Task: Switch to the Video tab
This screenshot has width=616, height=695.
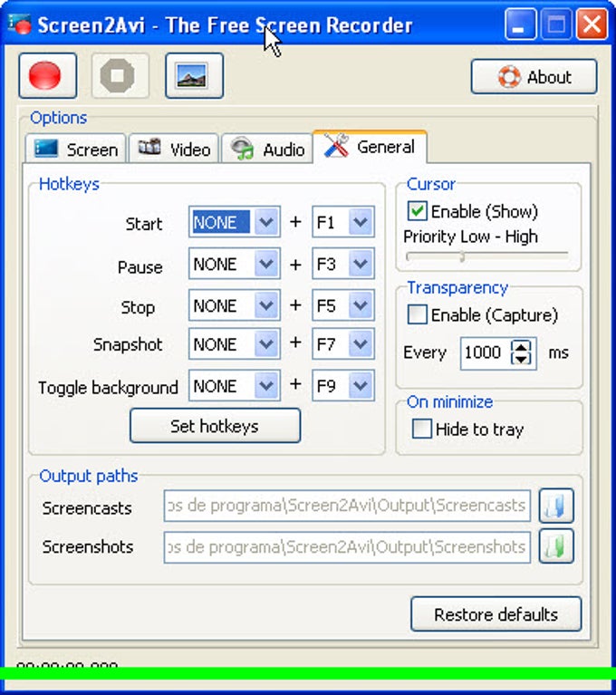Action: click(x=174, y=149)
